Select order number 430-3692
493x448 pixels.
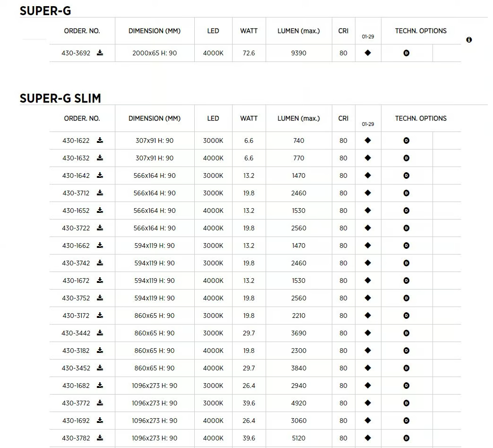click(76, 53)
